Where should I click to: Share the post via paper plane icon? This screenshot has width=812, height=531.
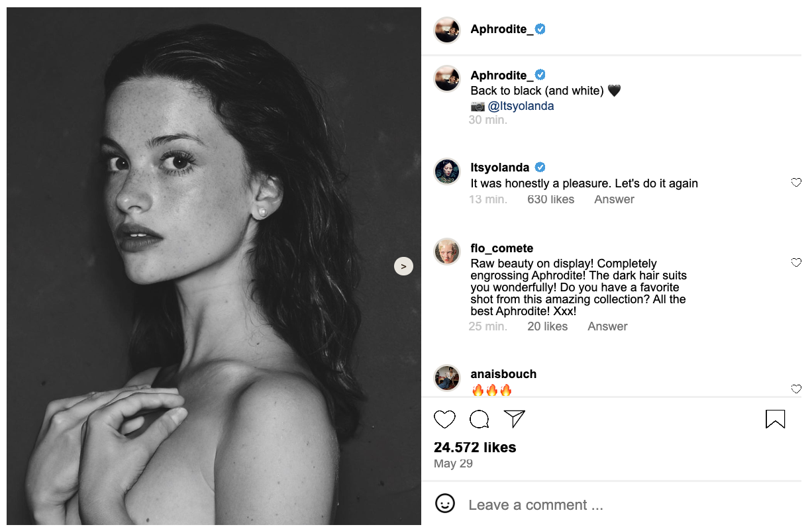(x=515, y=418)
